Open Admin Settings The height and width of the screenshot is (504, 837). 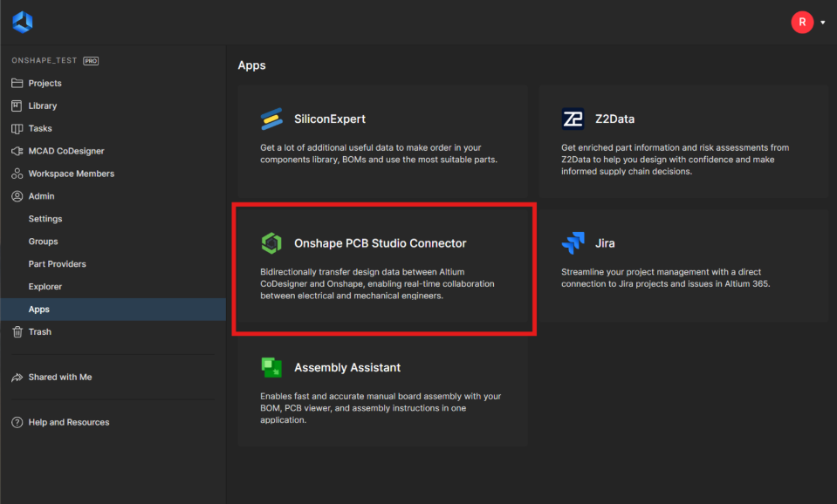45,219
